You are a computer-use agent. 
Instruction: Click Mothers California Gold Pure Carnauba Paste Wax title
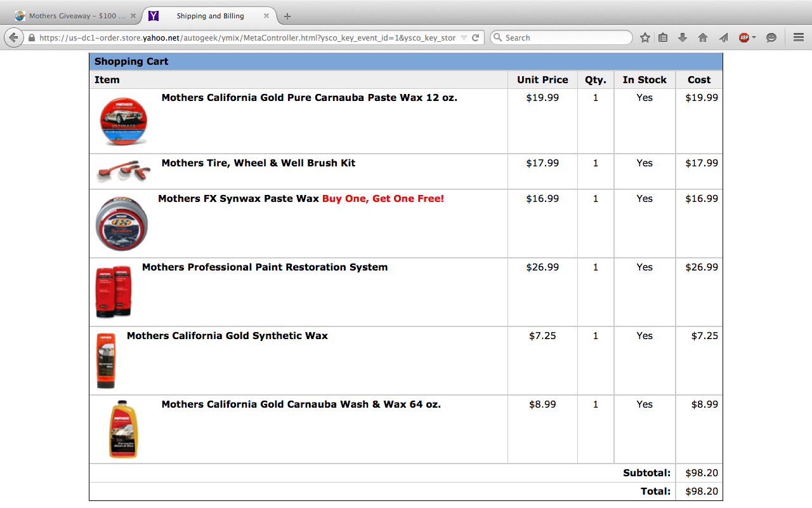(x=310, y=97)
